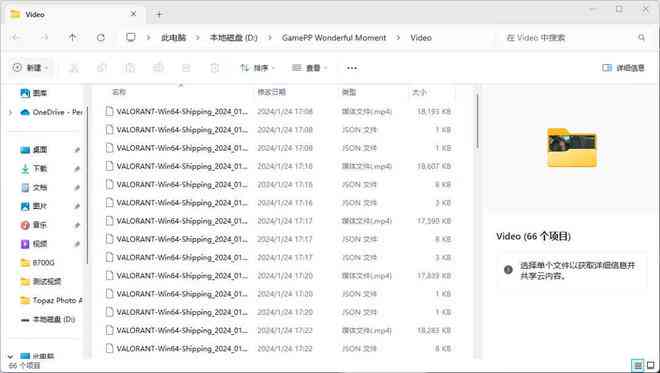Expand breadcrumb chevron before 此电脑

[148, 37]
